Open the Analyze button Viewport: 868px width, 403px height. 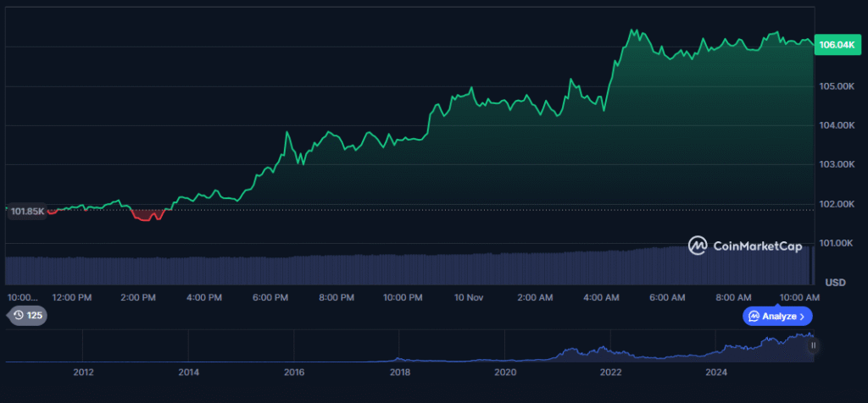pyautogui.click(x=778, y=316)
